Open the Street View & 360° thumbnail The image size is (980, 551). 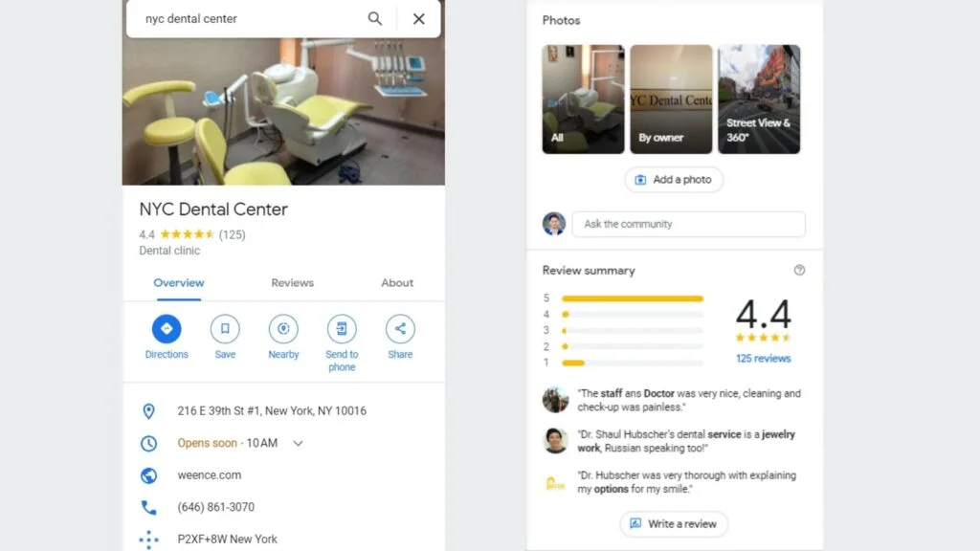[759, 99]
